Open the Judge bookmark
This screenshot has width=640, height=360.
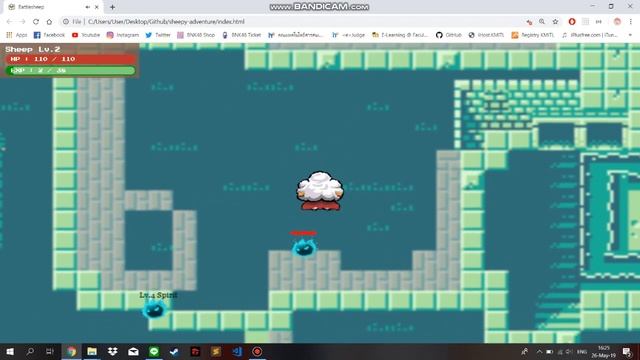pos(348,35)
